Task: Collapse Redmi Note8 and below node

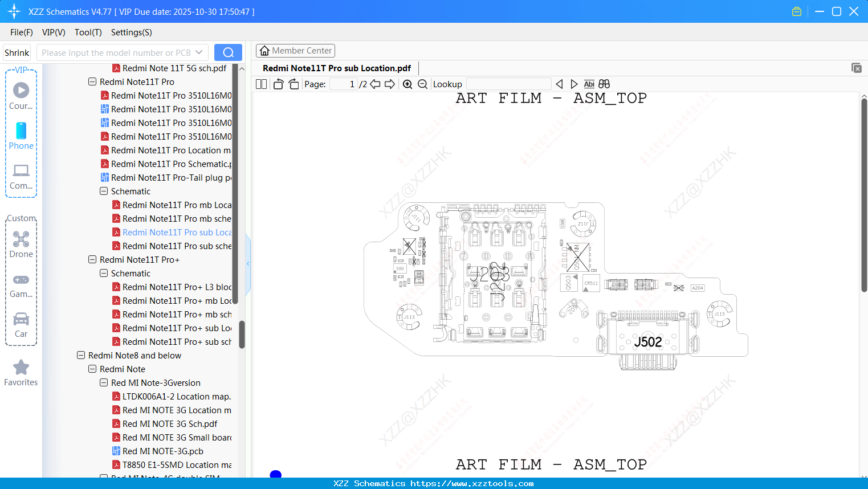Action: (81, 356)
